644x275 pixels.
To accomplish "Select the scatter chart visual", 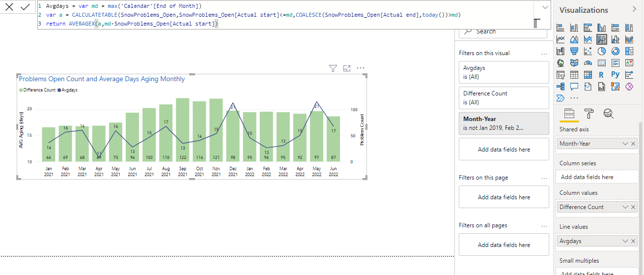I will pyautogui.click(x=588, y=51).
